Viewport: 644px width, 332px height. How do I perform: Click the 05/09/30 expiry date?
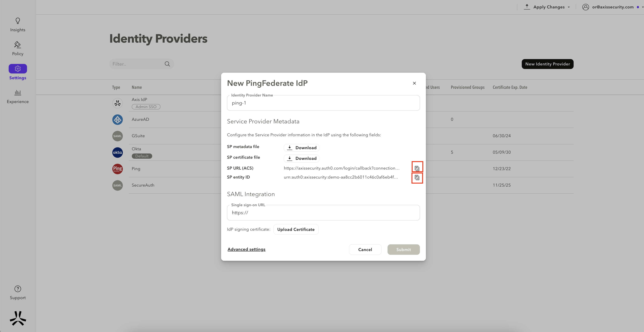[x=502, y=152]
